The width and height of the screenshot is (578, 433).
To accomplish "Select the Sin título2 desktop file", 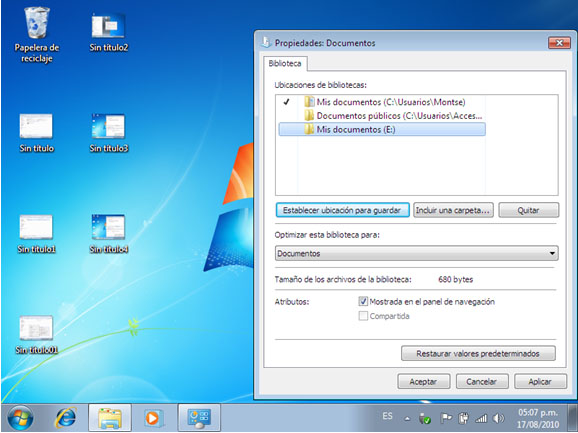I will tap(108, 32).
